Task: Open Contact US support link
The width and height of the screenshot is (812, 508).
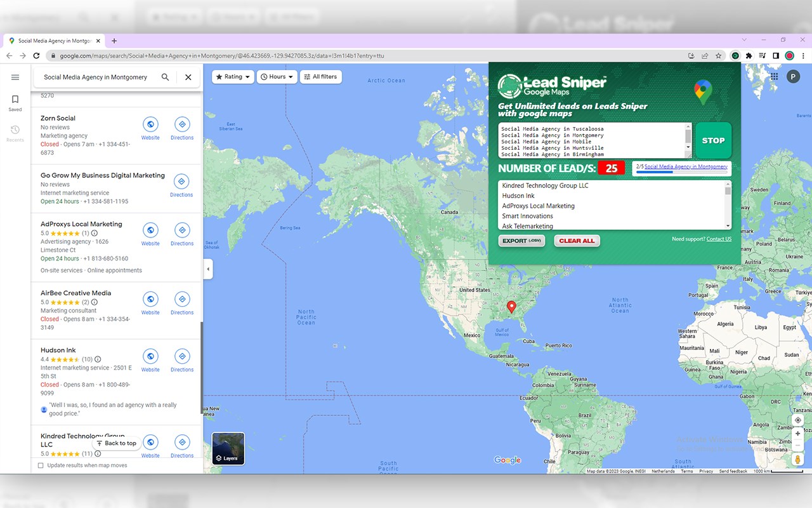Action: click(x=719, y=239)
